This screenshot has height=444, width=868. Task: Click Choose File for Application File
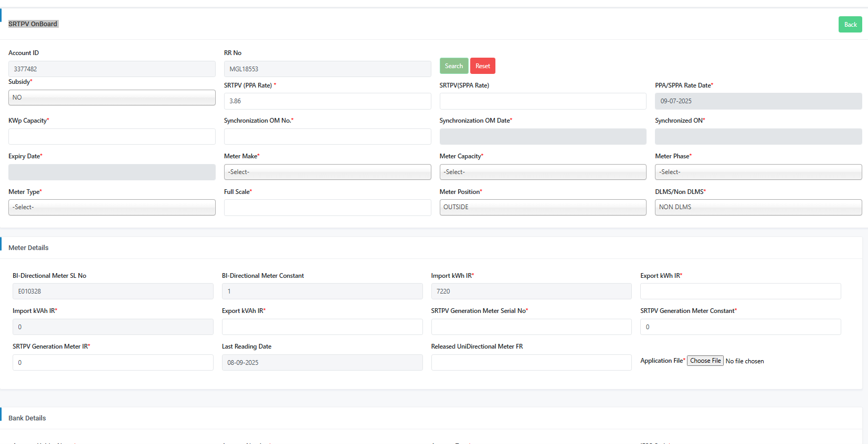[705, 361]
